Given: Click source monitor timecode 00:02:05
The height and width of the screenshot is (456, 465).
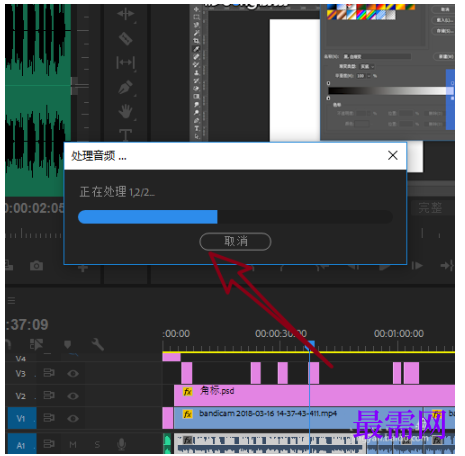Looking at the screenshot, I should [x=35, y=208].
